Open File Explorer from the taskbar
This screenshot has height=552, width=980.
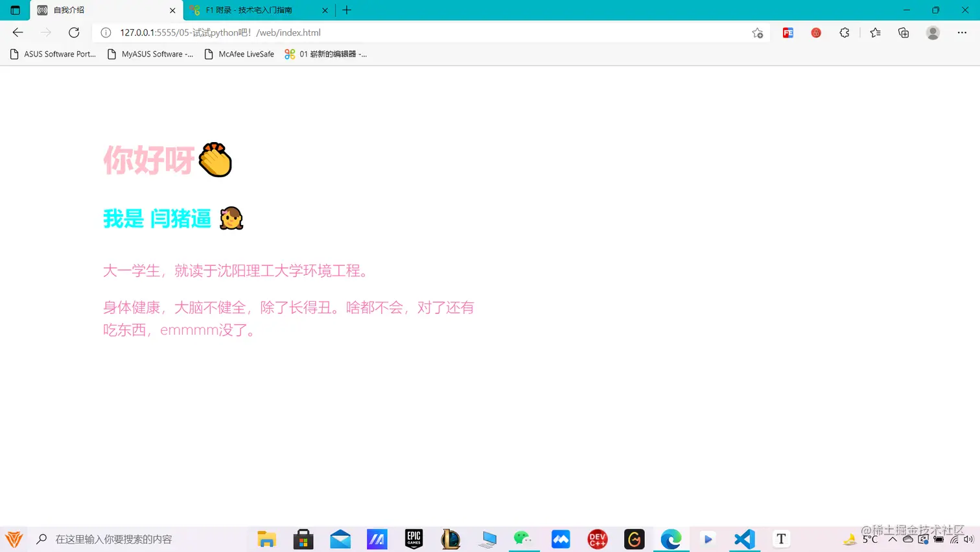pyautogui.click(x=266, y=539)
